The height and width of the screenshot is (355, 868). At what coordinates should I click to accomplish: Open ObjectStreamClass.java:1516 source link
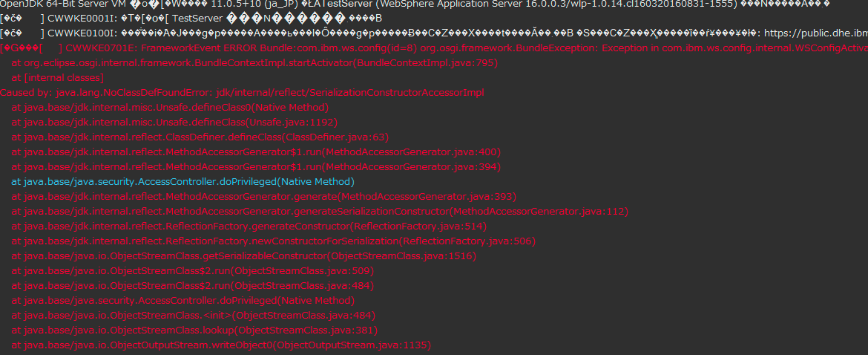[x=401, y=256]
